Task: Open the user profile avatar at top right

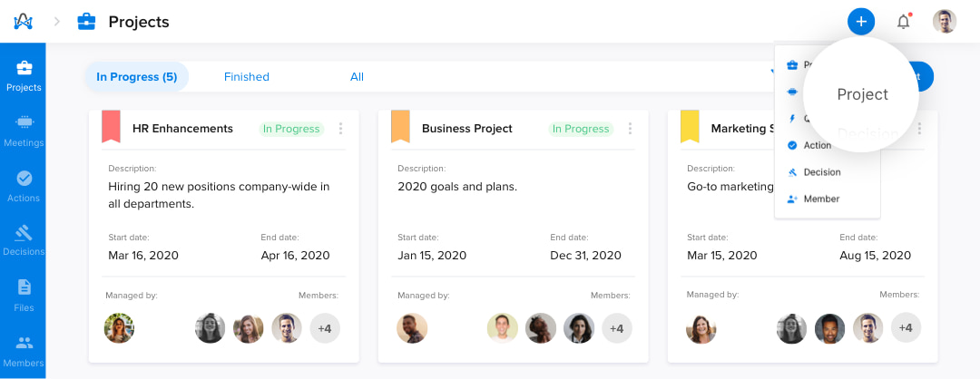Action: 945,22
